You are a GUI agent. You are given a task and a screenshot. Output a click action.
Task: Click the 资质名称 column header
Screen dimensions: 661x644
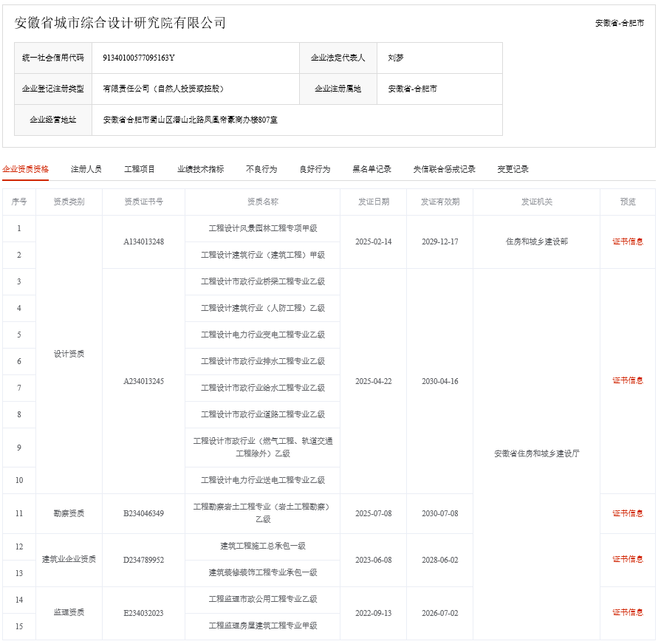tap(262, 202)
